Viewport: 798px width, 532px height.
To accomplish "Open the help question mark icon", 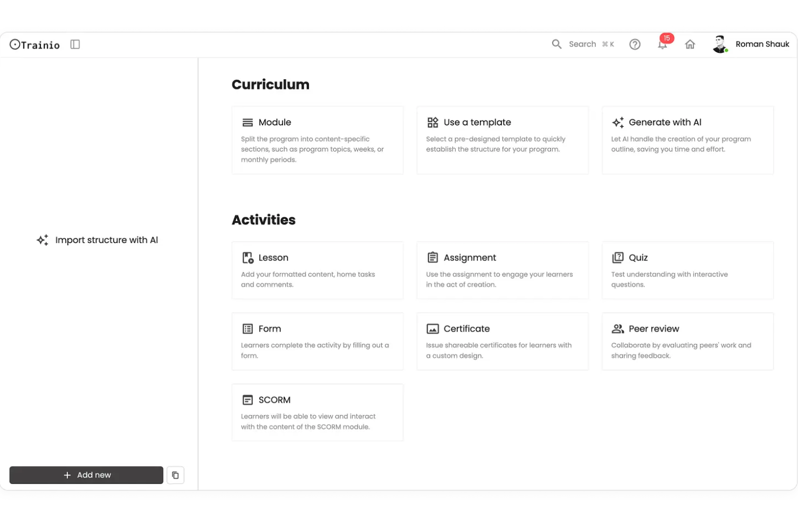I will pyautogui.click(x=635, y=44).
